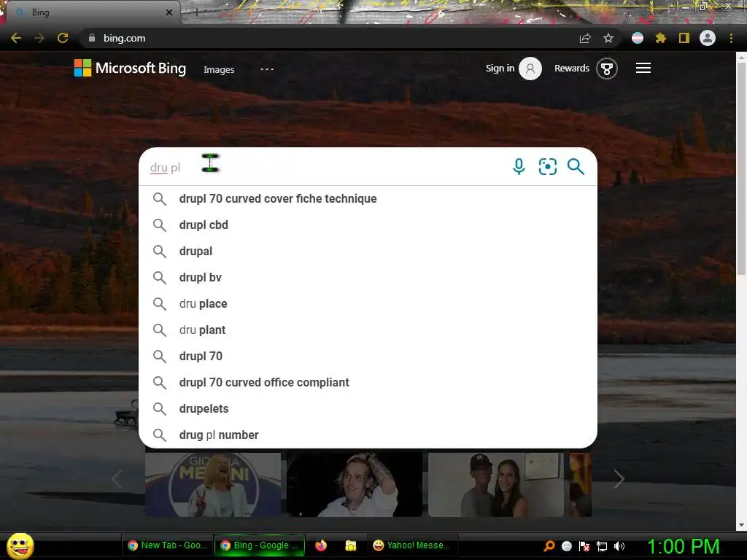
Task: Select suggestion 'dru place'
Action: [368, 303]
